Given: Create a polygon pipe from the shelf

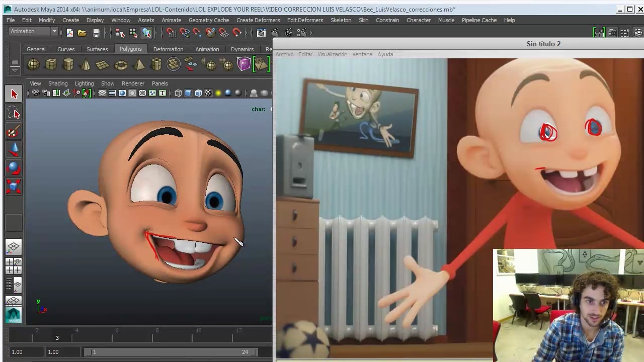Looking at the screenshot, I should 156,64.
